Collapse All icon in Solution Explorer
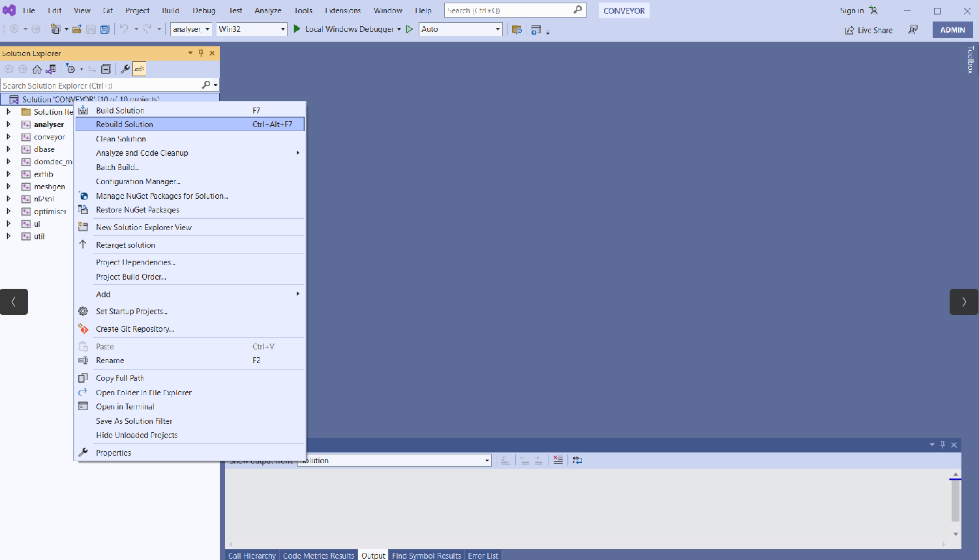Screen dimensions: 979x560 click(x=106, y=69)
